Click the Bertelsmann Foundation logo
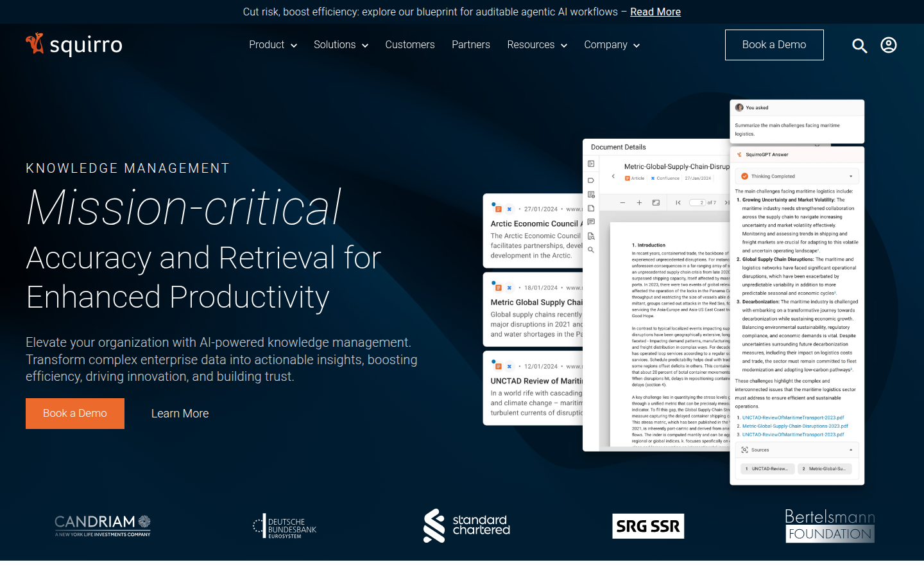The image size is (924, 578). pos(830,525)
